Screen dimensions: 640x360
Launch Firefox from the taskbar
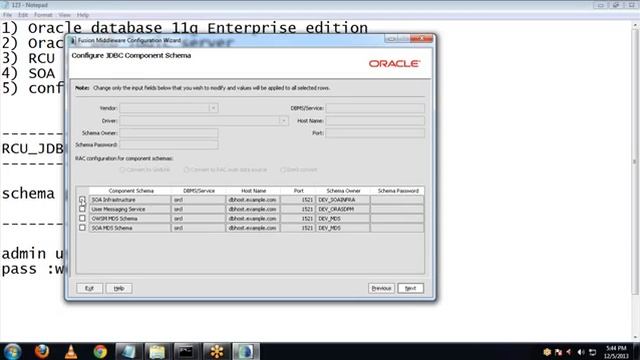42,351
